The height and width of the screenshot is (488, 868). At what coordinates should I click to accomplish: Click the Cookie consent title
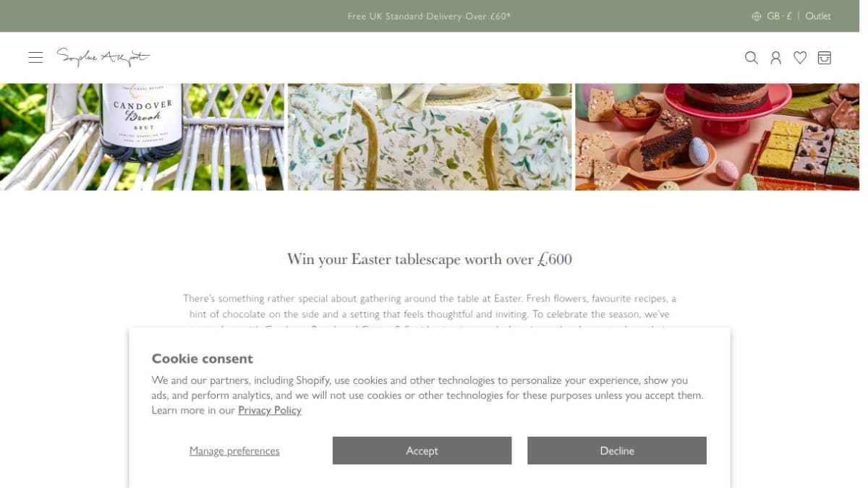(x=203, y=359)
